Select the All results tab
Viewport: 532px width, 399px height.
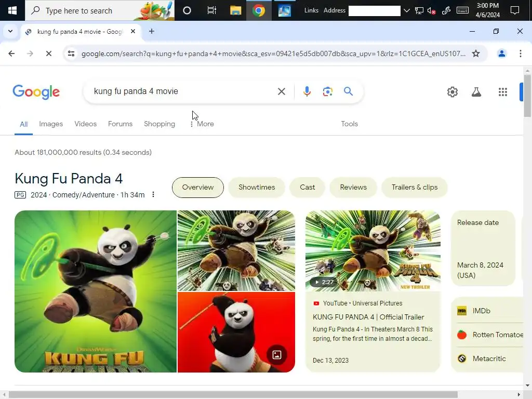click(x=23, y=124)
